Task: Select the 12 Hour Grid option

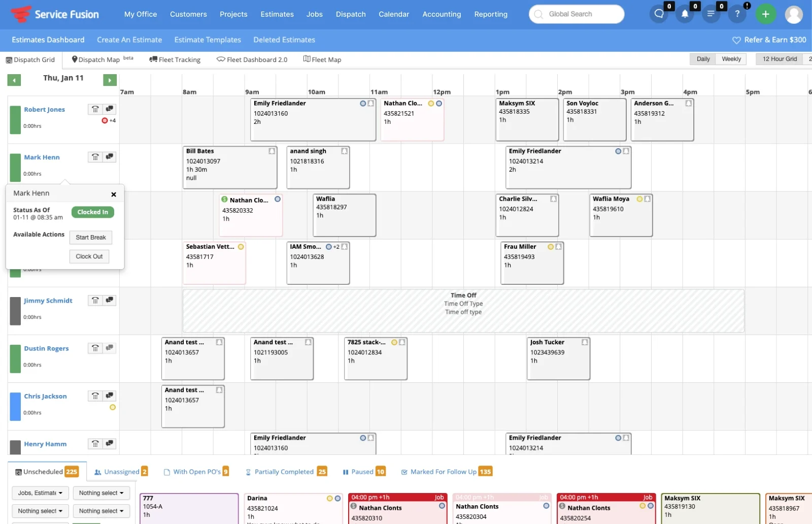Action: 779,59
